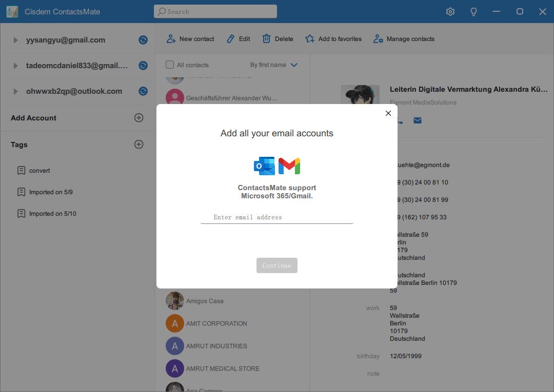Open settings via the gear icon
554x392 pixels.
(450, 11)
